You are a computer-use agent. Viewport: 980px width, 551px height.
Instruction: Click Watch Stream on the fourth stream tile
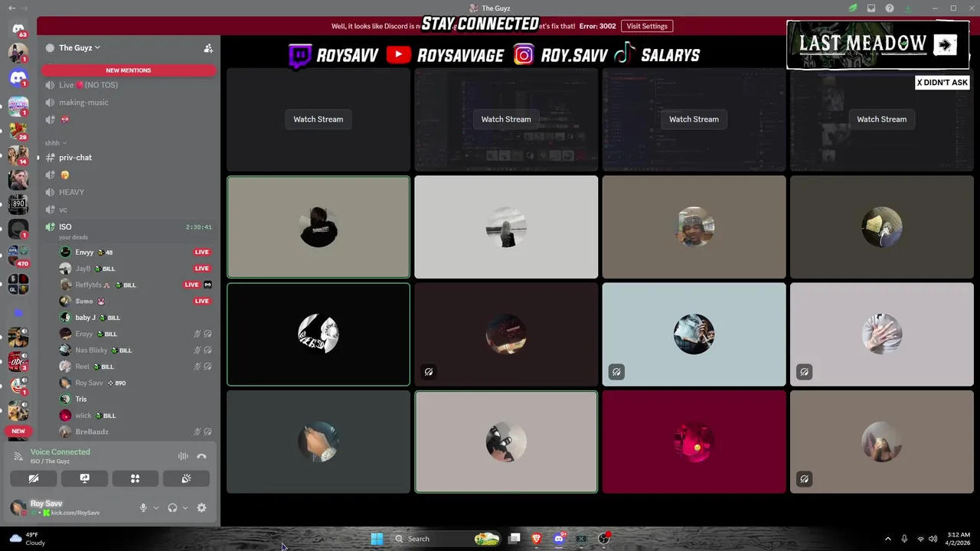tap(881, 119)
